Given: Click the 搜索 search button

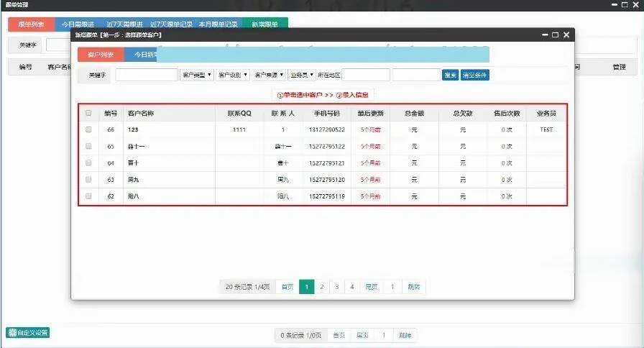Looking at the screenshot, I should (x=450, y=75).
